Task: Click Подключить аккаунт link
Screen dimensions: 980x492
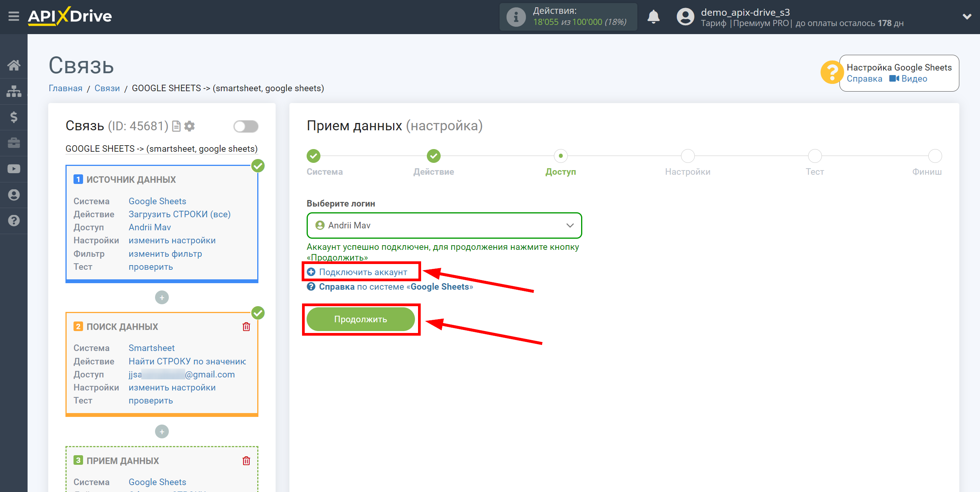Action: pyautogui.click(x=363, y=272)
